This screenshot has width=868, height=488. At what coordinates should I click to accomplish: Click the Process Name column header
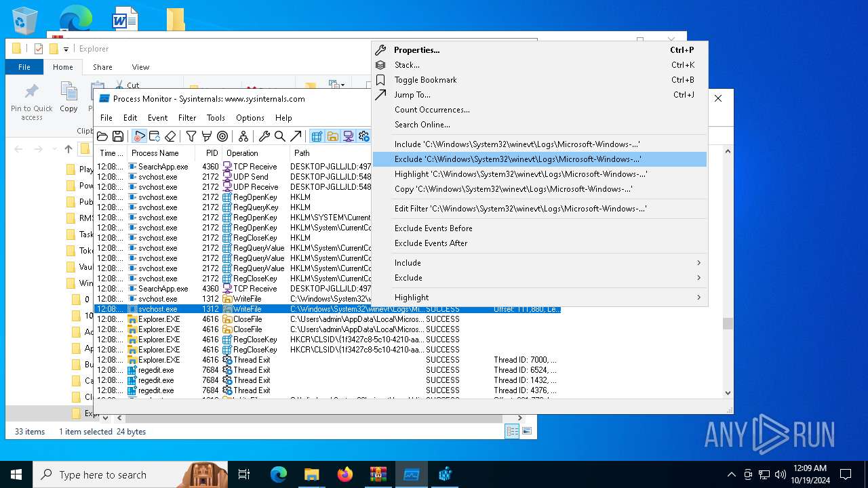[x=161, y=153]
